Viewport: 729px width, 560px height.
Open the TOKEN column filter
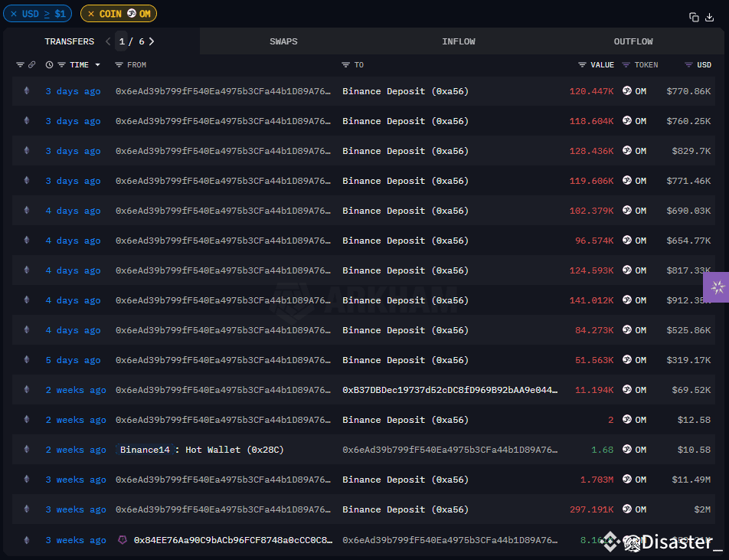[x=626, y=64]
